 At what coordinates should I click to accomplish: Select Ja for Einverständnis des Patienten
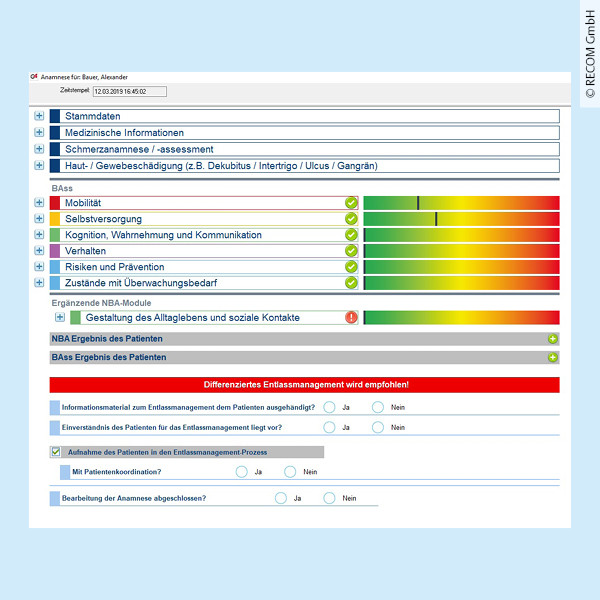click(329, 427)
